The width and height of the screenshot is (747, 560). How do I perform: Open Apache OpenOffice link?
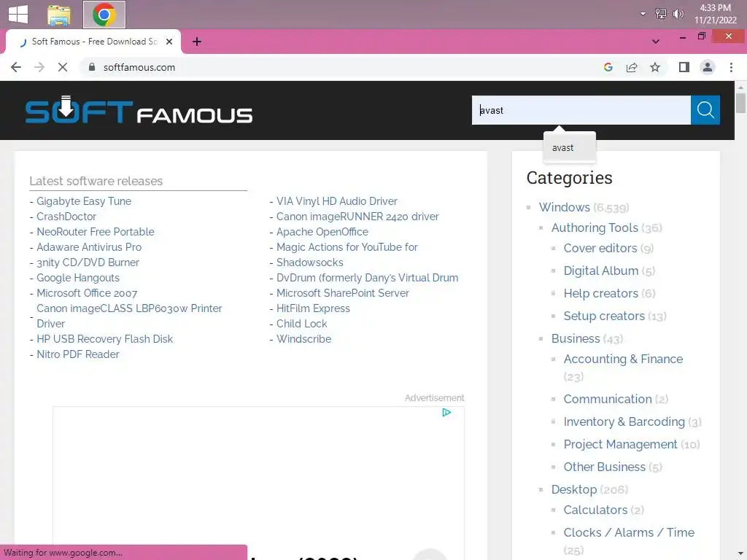322,232
